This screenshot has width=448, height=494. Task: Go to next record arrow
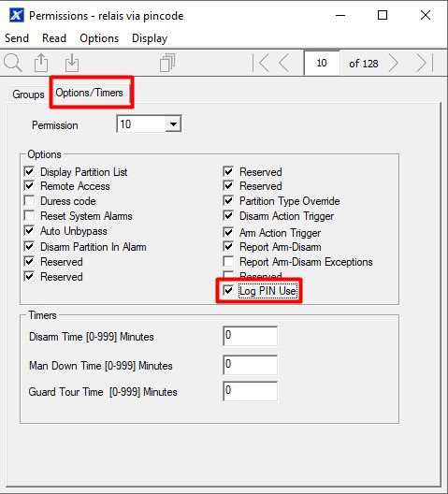394,63
